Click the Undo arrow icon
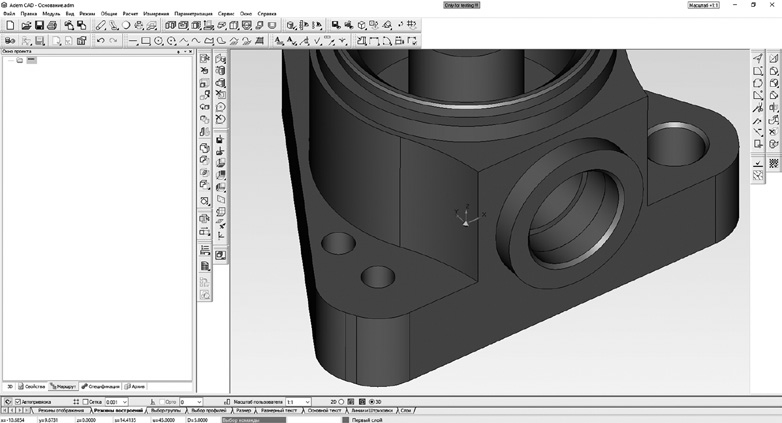 pos(100,41)
